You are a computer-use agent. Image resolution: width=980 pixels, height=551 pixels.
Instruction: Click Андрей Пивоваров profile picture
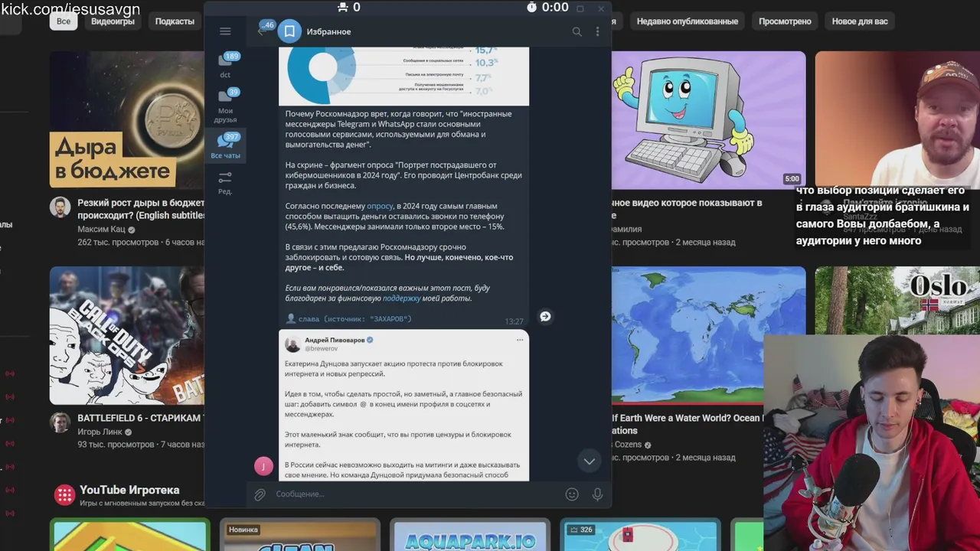pos(292,344)
